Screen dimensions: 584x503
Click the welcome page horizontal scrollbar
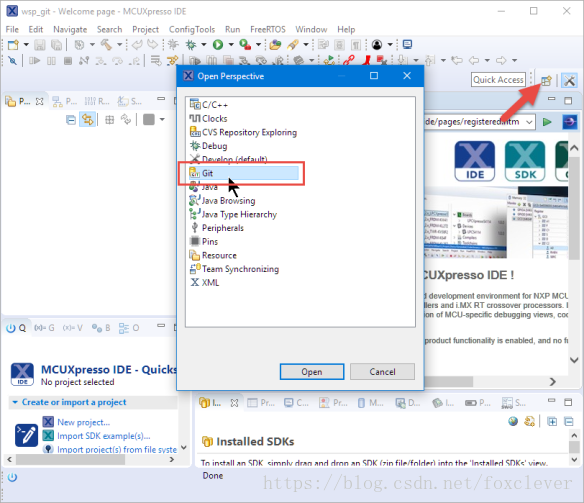[x=449, y=382]
